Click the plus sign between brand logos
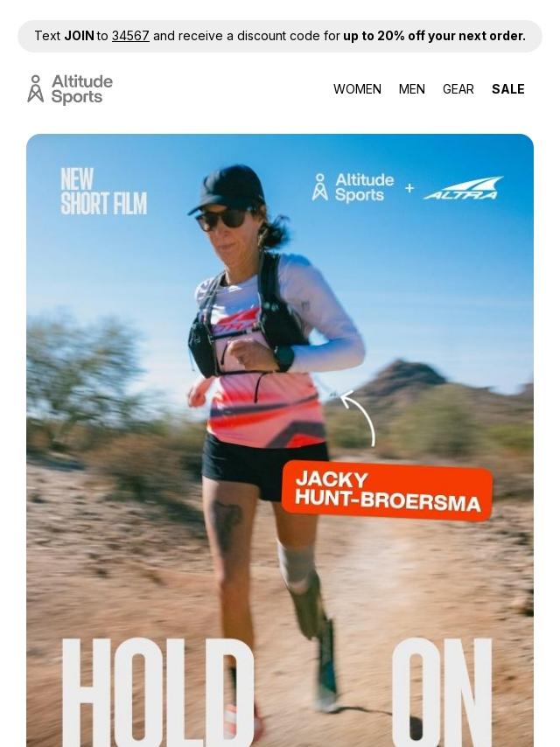 click(x=409, y=188)
